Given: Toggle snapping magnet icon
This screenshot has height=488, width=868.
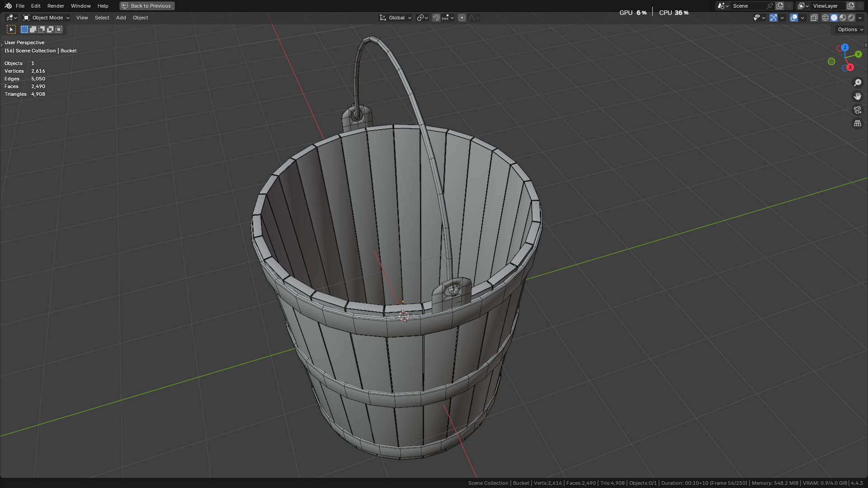Looking at the screenshot, I should click(x=436, y=18).
